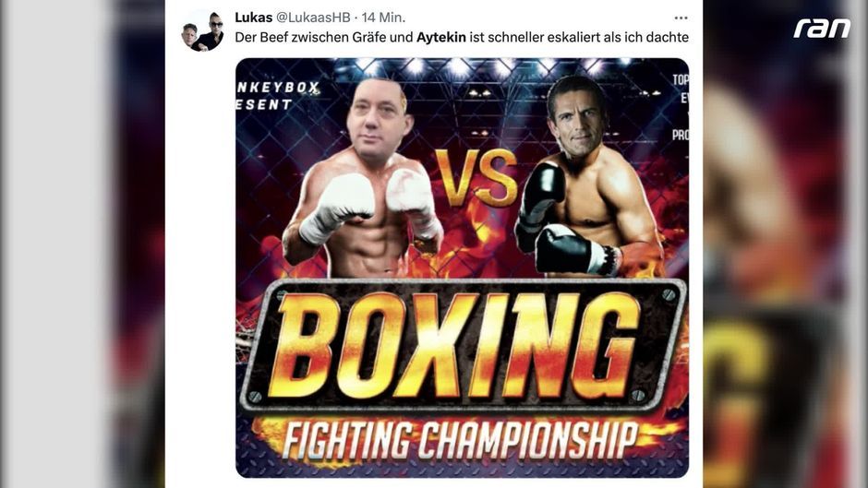Click the ran logo watermark

point(822,29)
